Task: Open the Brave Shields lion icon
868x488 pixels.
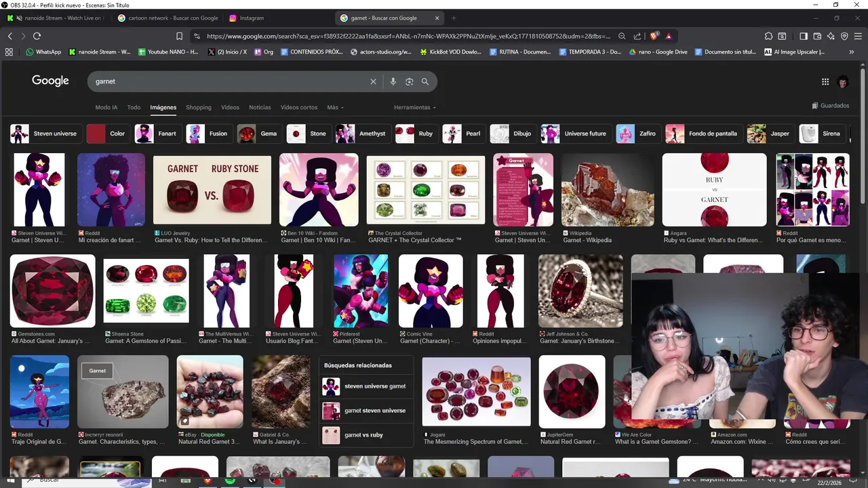Action: click(654, 36)
